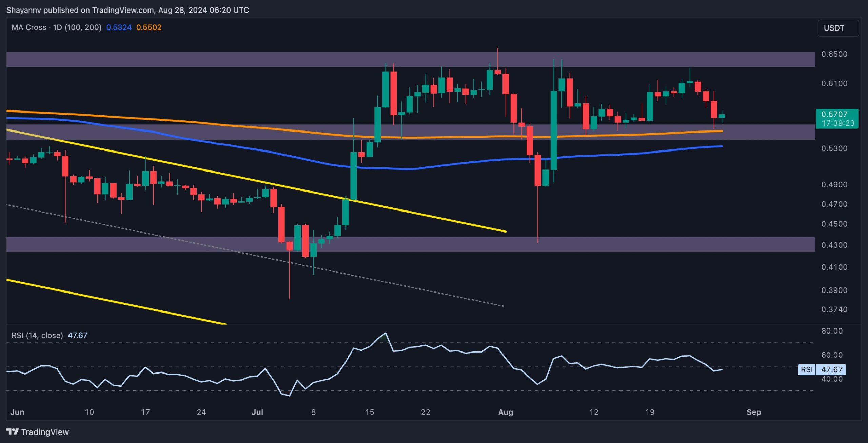This screenshot has width=868, height=443.
Task: Click the 0.5300 price axis label
Action: click(x=834, y=148)
